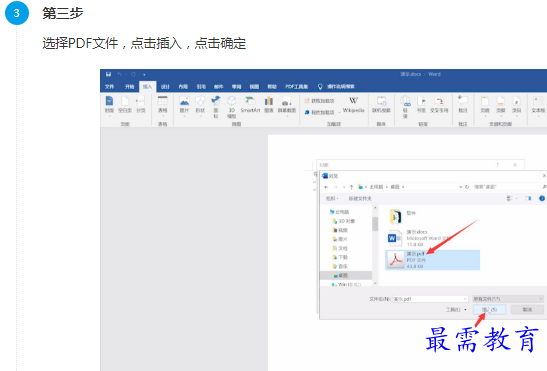This screenshot has width=547, height=371.
Task: Click the Comment (批注) icon
Action: [463, 105]
